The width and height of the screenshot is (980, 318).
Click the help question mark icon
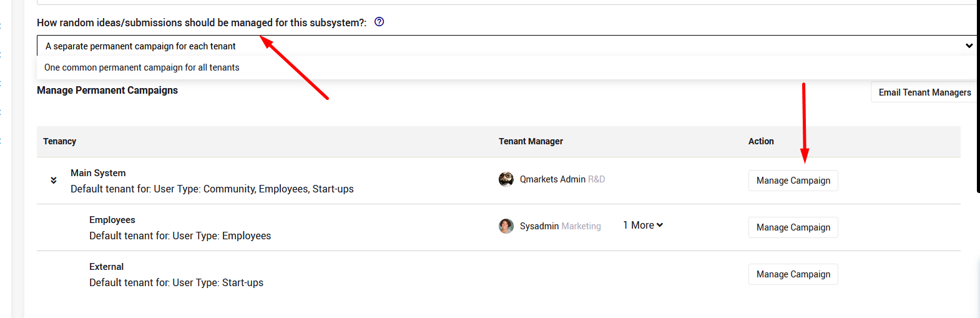[379, 22]
